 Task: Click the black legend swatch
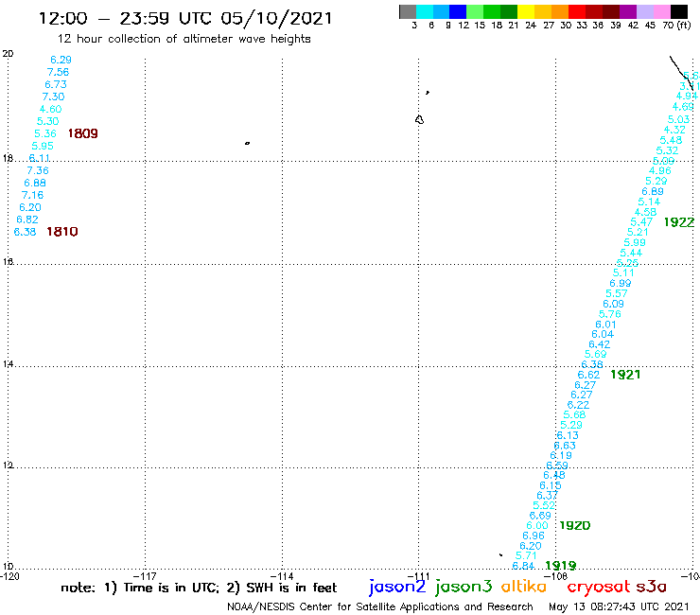(678, 11)
